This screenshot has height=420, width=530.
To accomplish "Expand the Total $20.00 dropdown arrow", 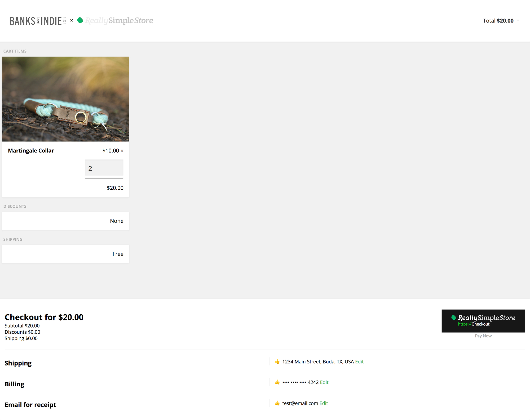I will coord(518,20).
